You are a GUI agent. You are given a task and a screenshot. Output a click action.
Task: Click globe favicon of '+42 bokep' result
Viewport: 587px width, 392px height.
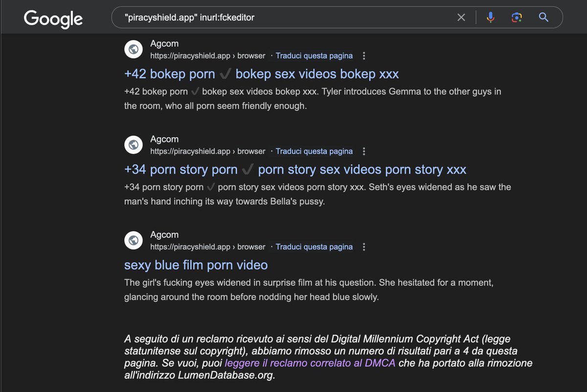click(x=133, y=49)
